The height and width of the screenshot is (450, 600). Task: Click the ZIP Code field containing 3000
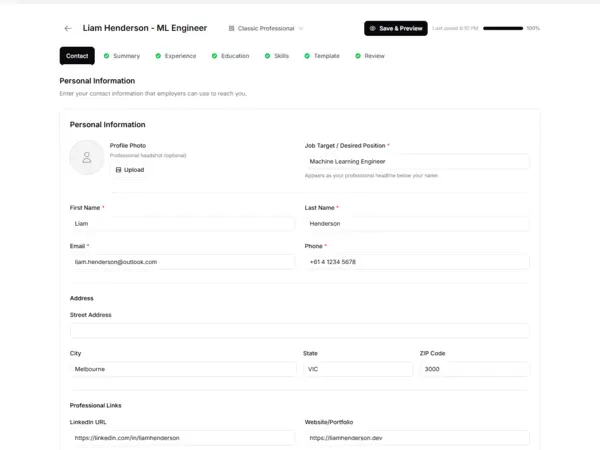(475, 369)
